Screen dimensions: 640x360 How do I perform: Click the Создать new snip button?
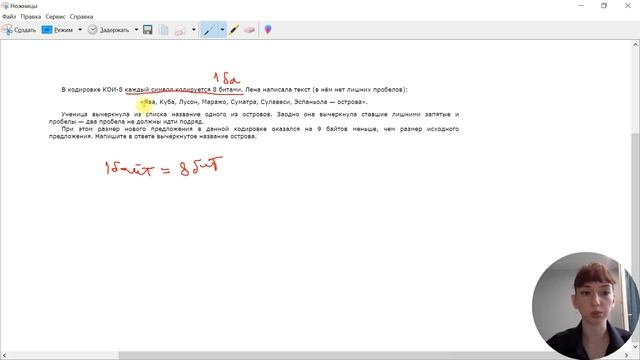(19, 30)
